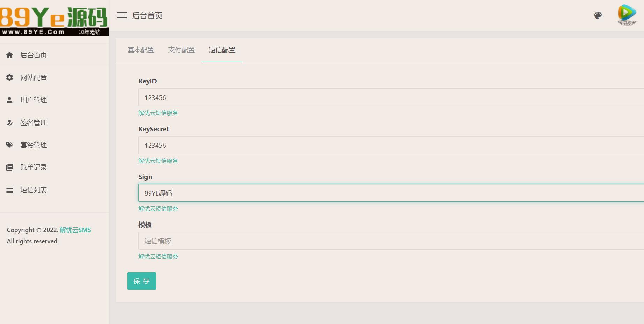
Task: Toggle the hamburger sidebar menu icon
Action: tap(122, 15)
